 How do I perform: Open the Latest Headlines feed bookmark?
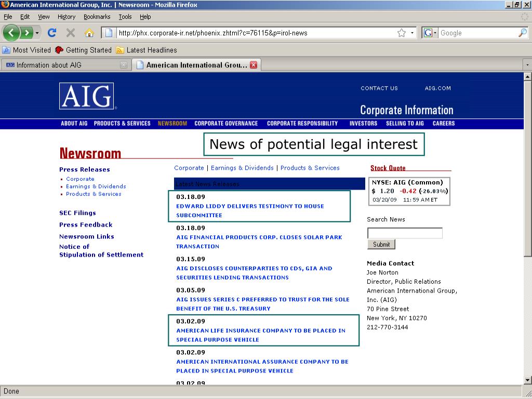tap(147, 50)
